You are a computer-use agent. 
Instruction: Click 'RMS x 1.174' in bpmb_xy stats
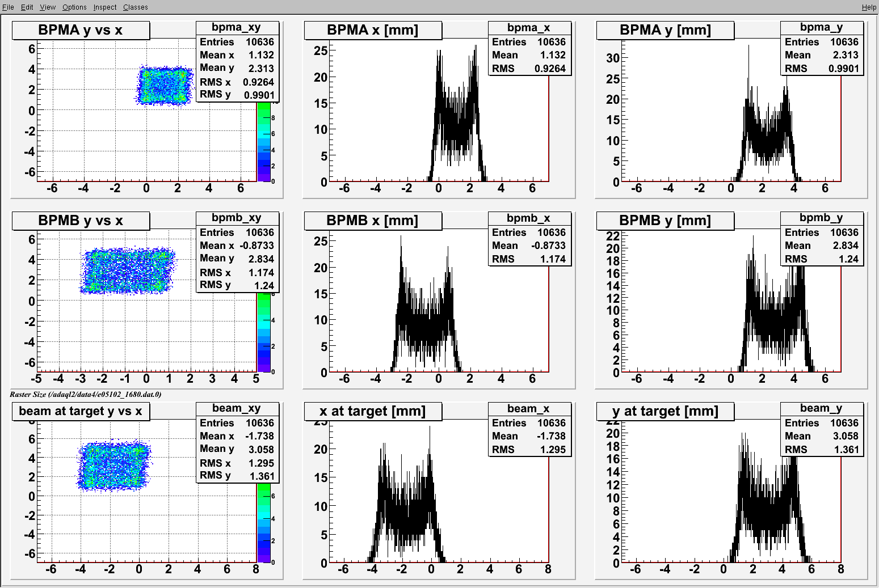237,272
